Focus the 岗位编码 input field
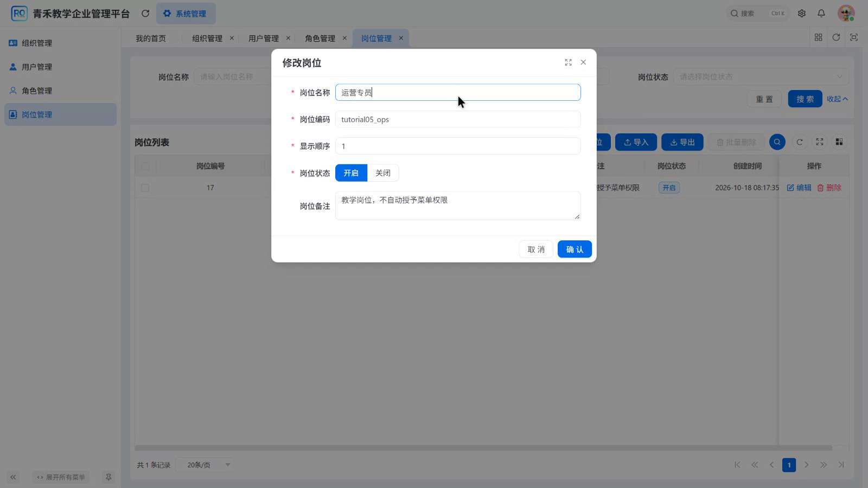The image size is (868, 488). 458,119
